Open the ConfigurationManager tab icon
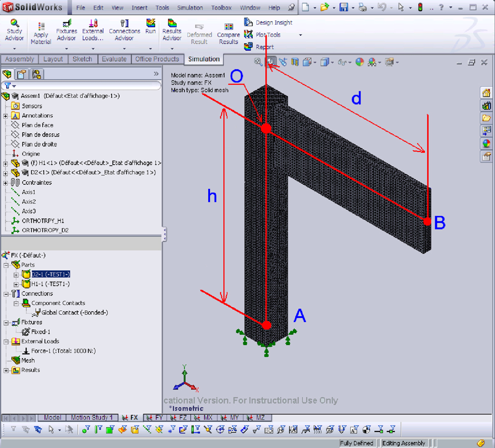495x448 pixels. [x=36, y=74]
